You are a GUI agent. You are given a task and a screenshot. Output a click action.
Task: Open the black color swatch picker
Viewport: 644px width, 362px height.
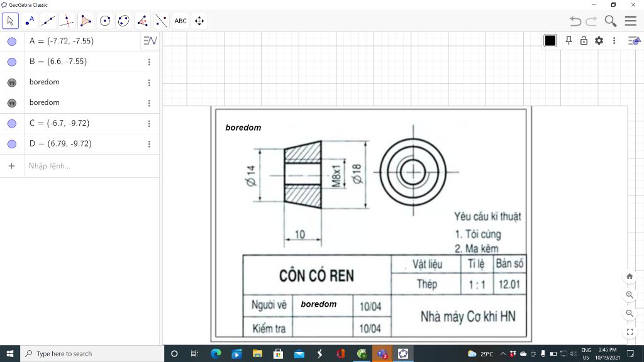(550, 41)
